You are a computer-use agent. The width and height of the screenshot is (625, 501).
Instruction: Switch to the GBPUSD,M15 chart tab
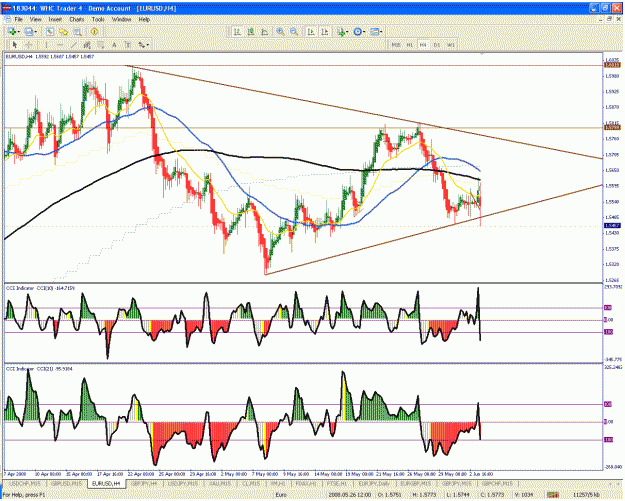coord(67,483)
